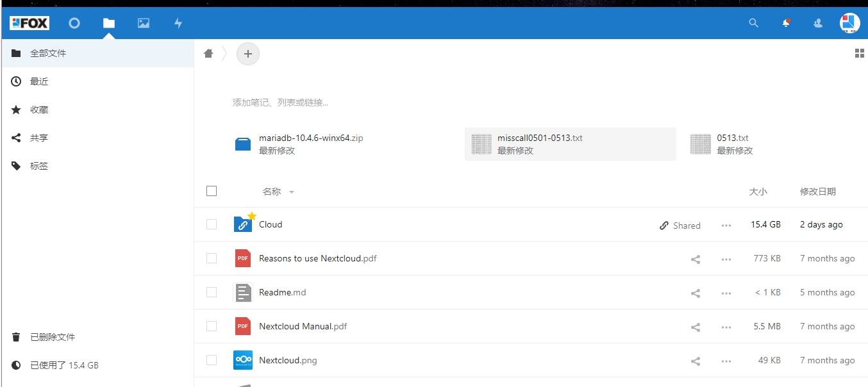Viewport: 868px width, 387px height.
Task: Open Shares in sidebar
Action: coord(97,138)
